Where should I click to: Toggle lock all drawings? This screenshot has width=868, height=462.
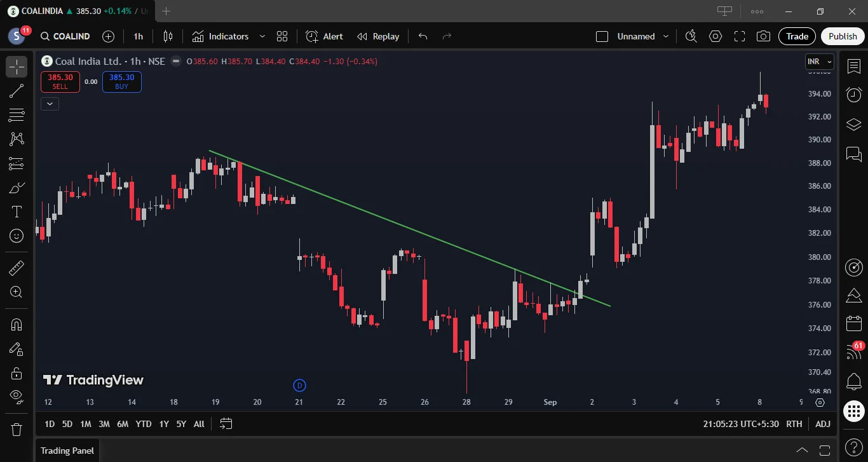(17, 373)
